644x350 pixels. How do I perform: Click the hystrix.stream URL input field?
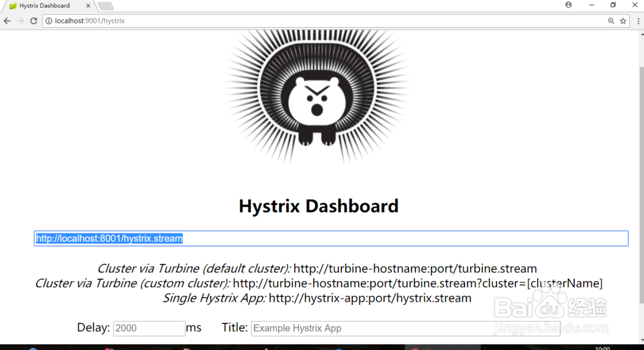[x=331, y=238]
